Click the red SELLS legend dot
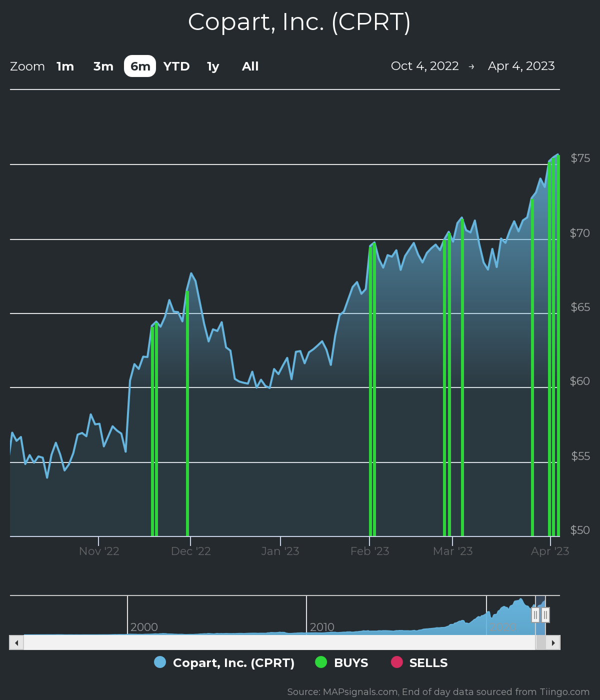 (x=396, y=662)
